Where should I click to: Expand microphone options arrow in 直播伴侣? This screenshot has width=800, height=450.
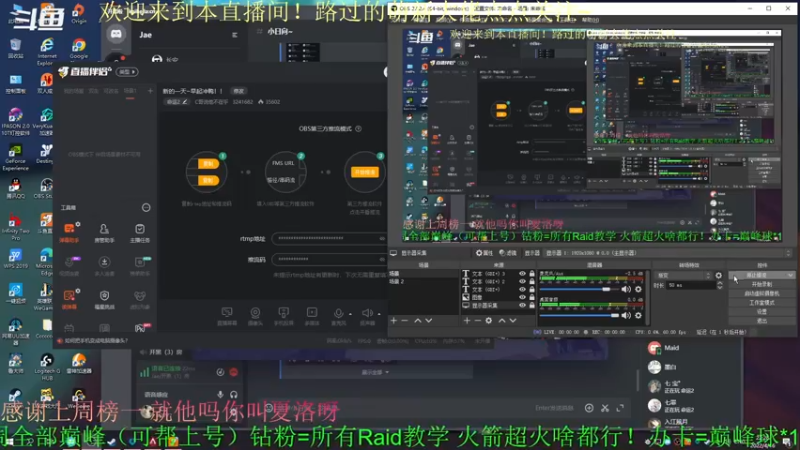[350, 314]
